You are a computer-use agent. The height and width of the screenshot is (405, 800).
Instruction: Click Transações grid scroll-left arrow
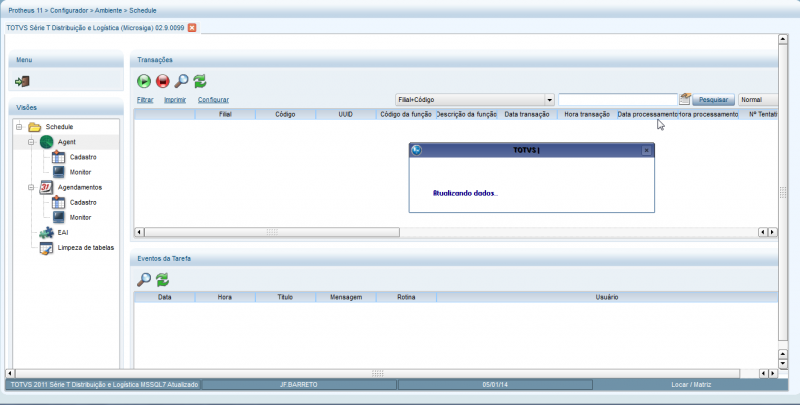click(139, 232)
